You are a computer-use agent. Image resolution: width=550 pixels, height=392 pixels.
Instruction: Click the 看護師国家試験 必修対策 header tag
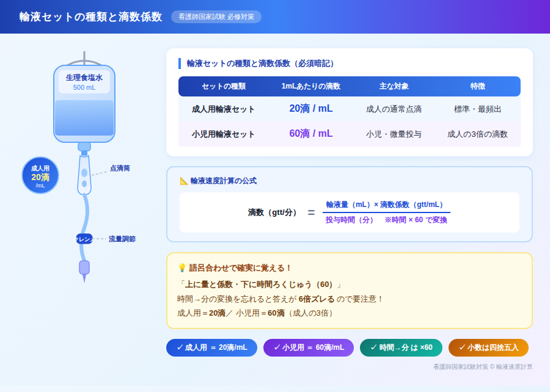tap(216, 17)
